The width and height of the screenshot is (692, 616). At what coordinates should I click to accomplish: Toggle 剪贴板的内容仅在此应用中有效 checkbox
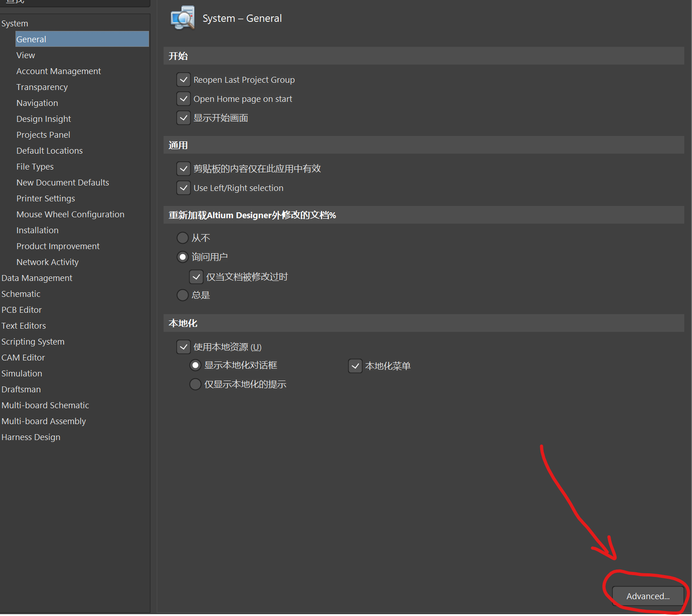click(183, 169)
